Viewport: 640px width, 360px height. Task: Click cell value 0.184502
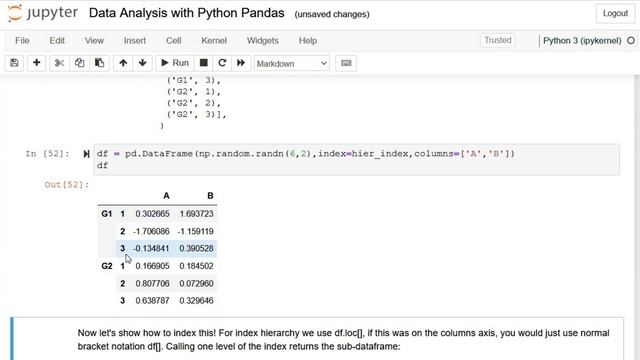(196, 266)
